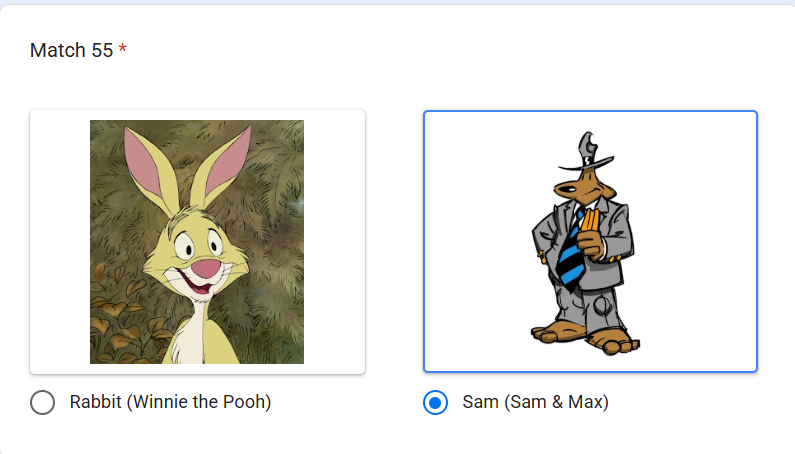This screenshot has height=454, width=795.
Task: Click Rabbit's right pink ear
Action: 223,161
